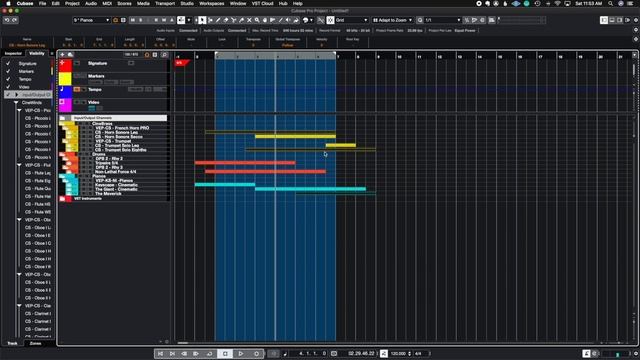The height and width of the screenshot is (360, 640).
Task: Select the Split scissors tool
Action: pyautogui.click(x=233, y=20)
